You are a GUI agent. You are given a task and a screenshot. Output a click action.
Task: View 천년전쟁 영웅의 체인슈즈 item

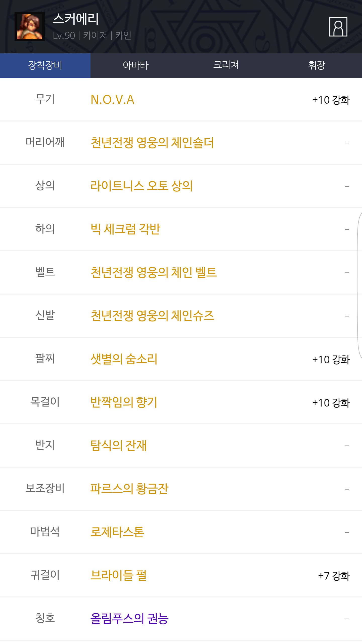click(x=152, y=316)
